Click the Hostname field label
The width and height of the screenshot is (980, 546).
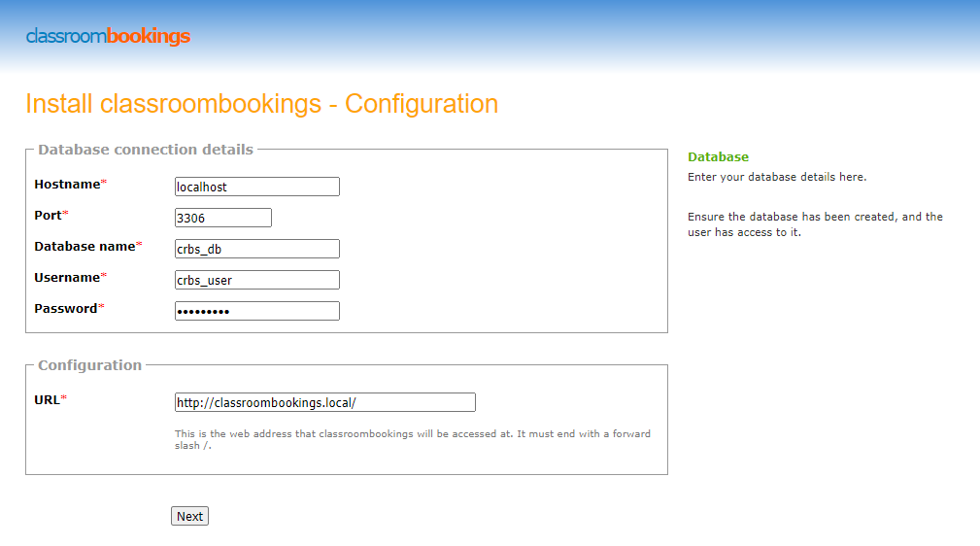pos(67,185)
